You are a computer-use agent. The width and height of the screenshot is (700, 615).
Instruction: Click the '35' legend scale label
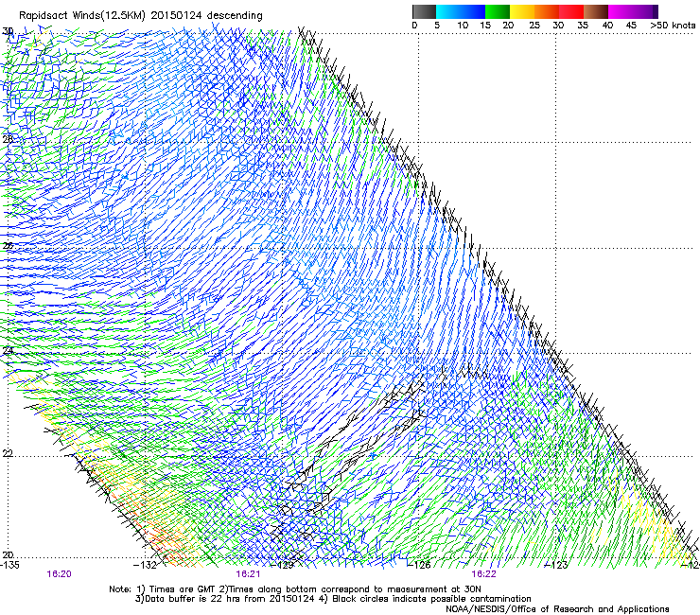pos(583,26)
